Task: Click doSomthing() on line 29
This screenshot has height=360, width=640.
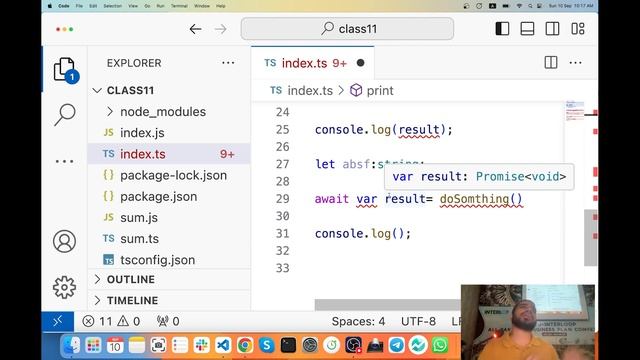Action: click(481, 199)
